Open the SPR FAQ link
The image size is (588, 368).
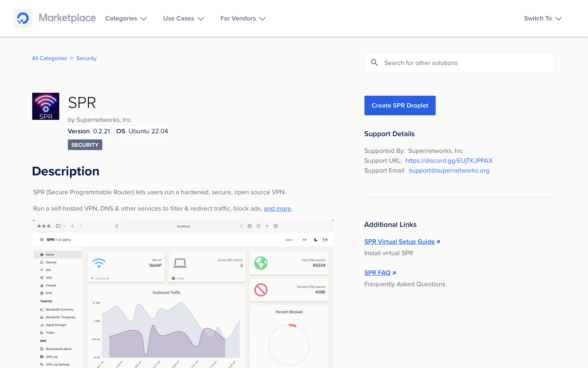coord(377,273)
